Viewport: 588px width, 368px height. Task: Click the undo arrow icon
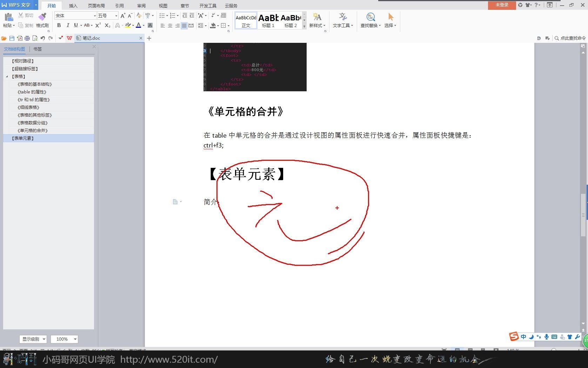(x=43, y=38)
